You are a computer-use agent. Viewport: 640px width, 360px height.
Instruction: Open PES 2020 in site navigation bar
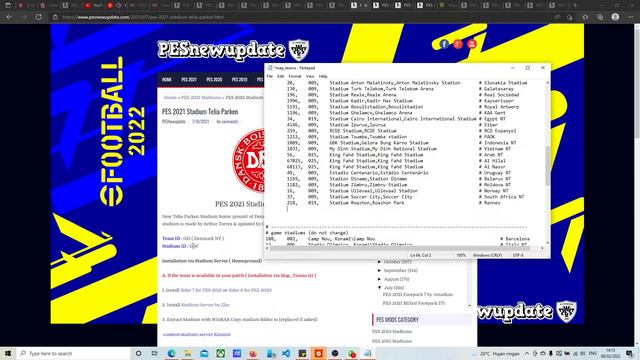click(214, 80)
